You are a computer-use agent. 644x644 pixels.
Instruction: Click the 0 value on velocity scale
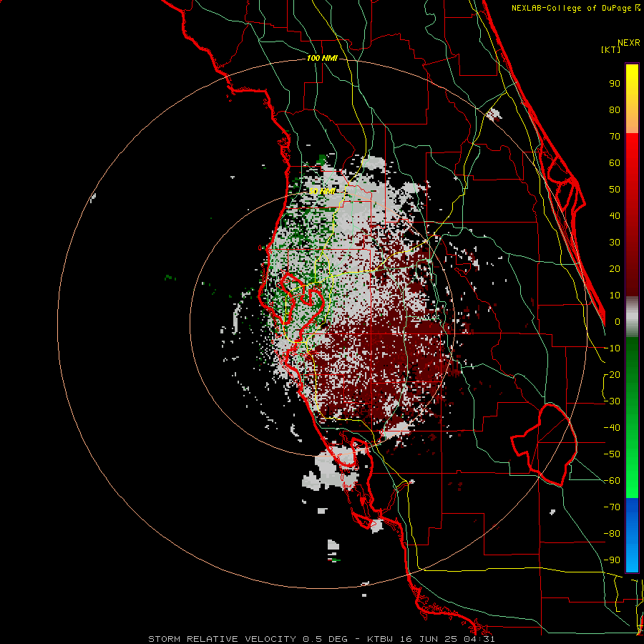point(618,322)
